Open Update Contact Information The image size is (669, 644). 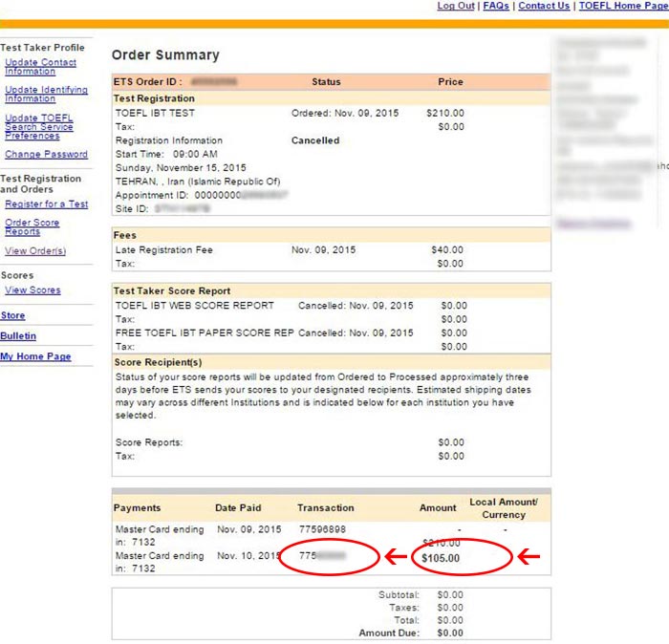tap(40, 67)
